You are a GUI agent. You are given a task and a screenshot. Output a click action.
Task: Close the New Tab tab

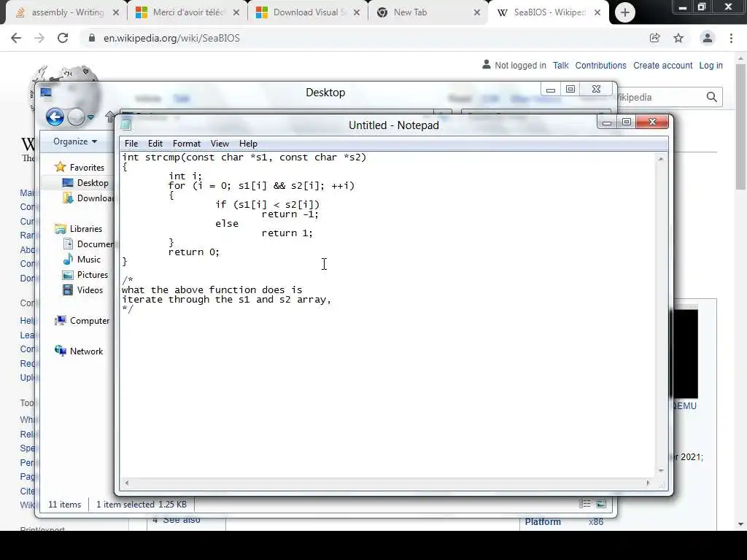pos(477,13)
